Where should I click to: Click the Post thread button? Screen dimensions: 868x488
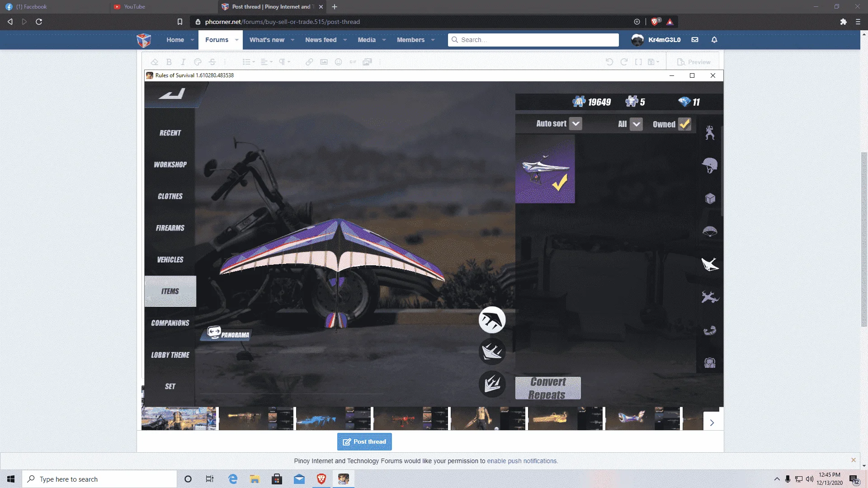point(364,441)
